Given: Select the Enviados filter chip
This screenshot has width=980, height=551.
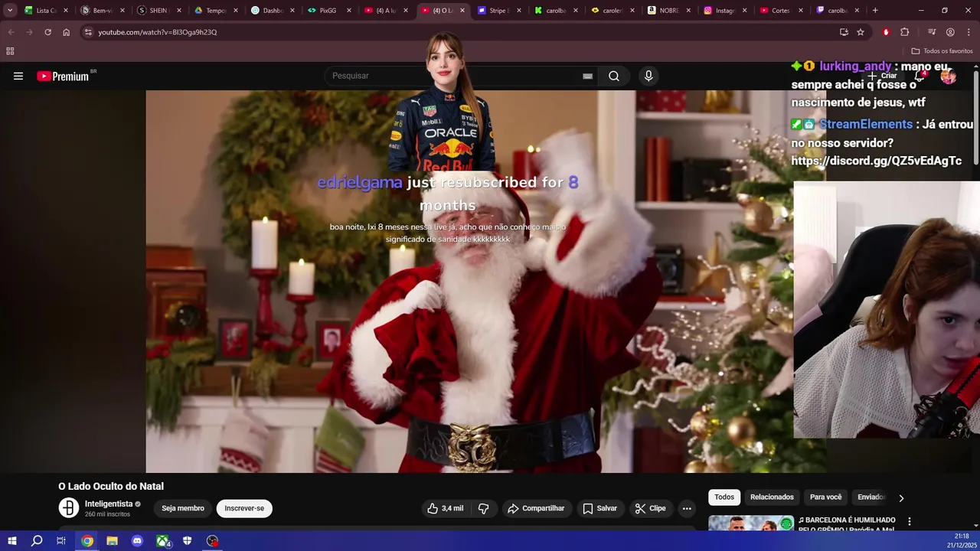Looking at the screenshot, I should [871, 497].
